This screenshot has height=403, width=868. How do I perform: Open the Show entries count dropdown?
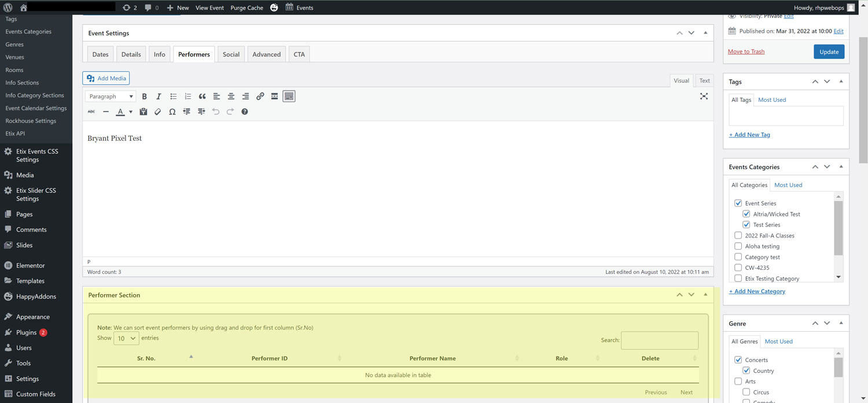pyautogui.click(x=126, y=338)
